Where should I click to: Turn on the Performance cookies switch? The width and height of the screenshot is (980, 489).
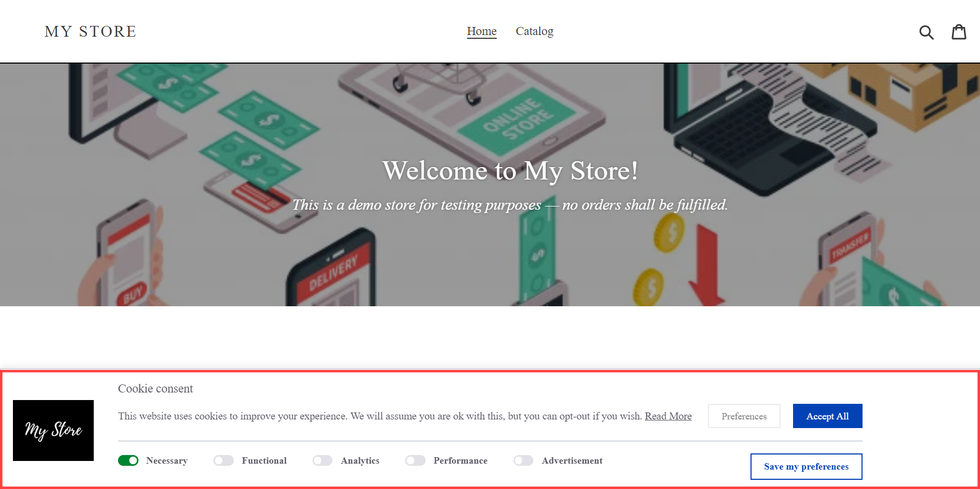tap(415, 460)
